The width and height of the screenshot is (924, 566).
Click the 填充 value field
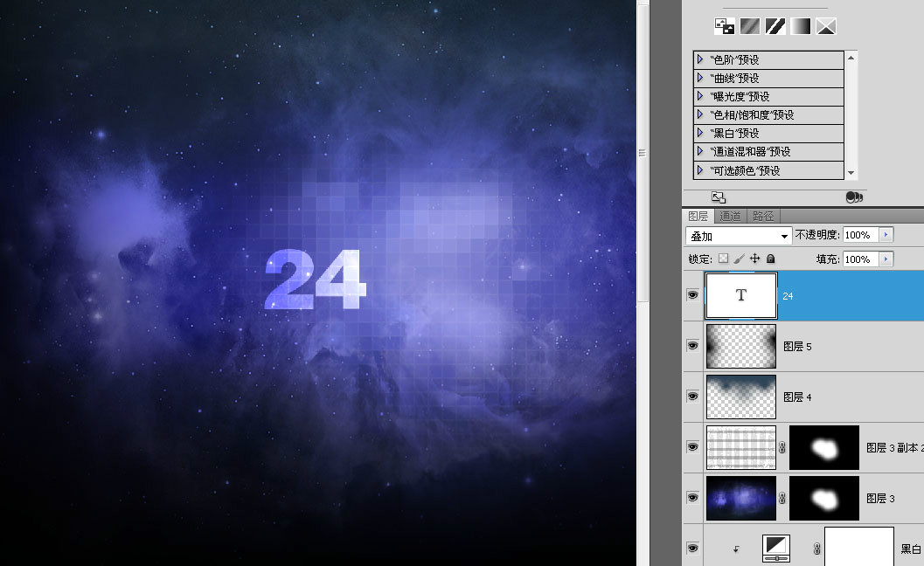pyautogui.click(x=861, y=259)
